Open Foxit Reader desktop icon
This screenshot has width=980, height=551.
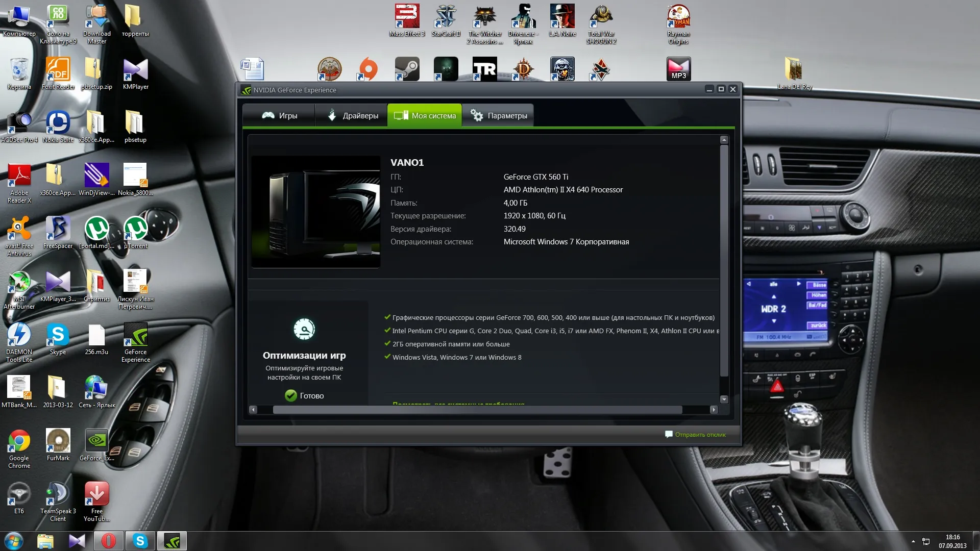[58, 74]
